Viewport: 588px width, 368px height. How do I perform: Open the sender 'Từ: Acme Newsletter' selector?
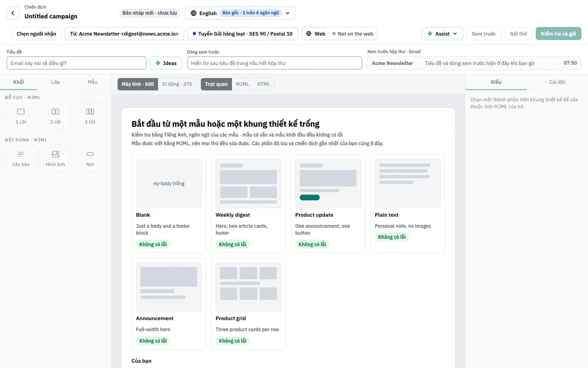124,34
